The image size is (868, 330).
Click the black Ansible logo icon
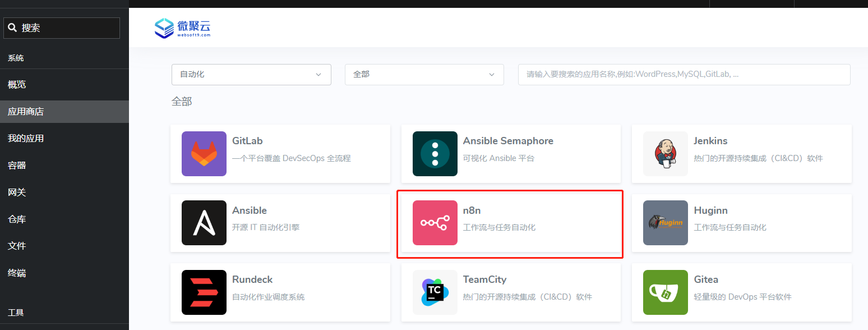pyautogui.click(x=204, y=223)
